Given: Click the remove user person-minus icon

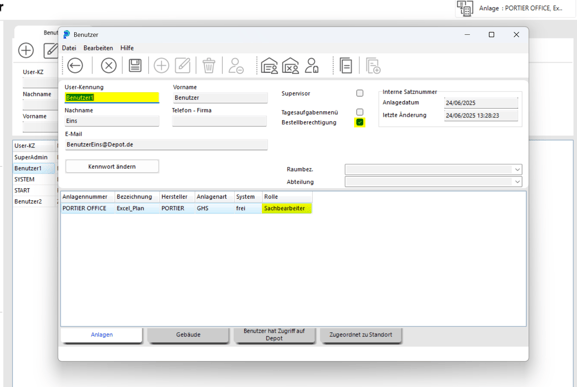Looking at the screenshot, I should pos(236,66).
